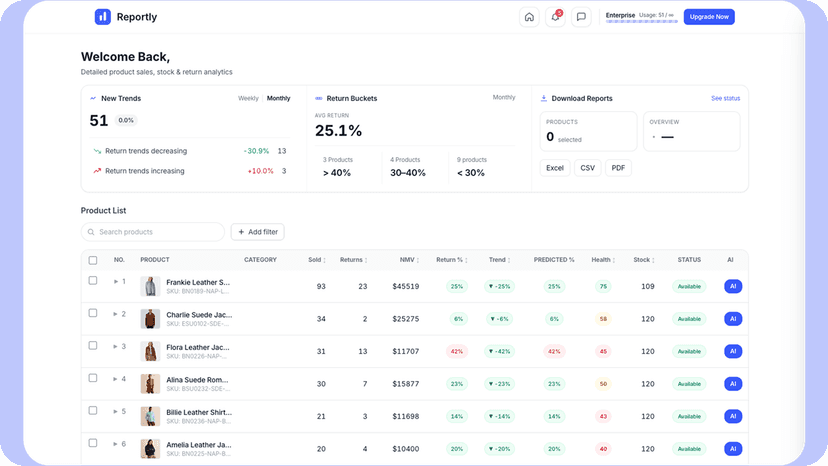This screenshot has height=466, width=828.
Task: Expand row 4 Alina Suede
Action: (116, 379)
